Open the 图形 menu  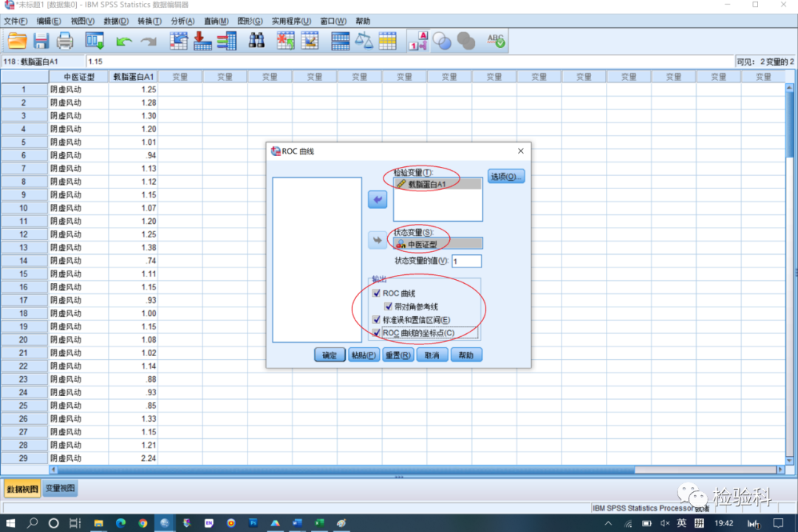tap(249, 21)
